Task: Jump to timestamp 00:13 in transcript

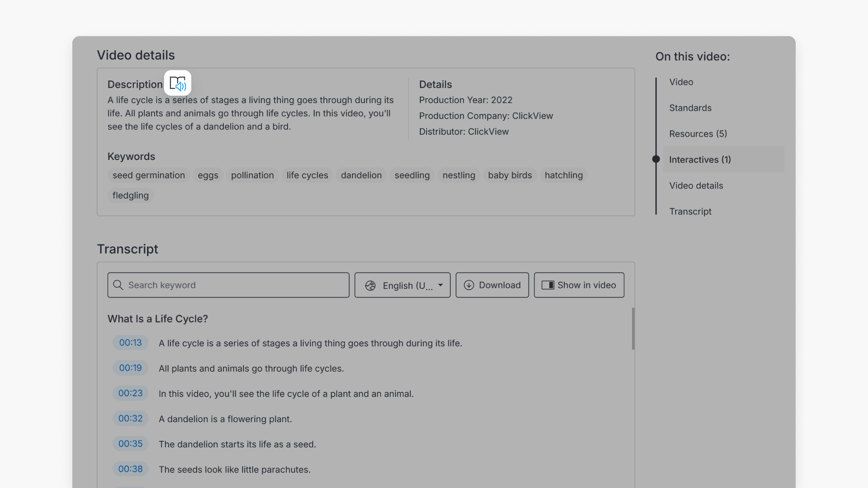Action: coord(130,343)
